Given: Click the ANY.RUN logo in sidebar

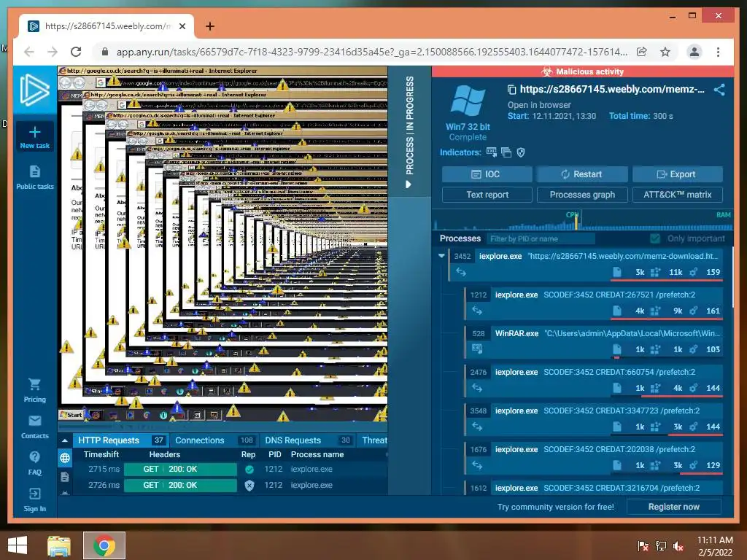Looking at the screenshot, I should click(35, 90).
